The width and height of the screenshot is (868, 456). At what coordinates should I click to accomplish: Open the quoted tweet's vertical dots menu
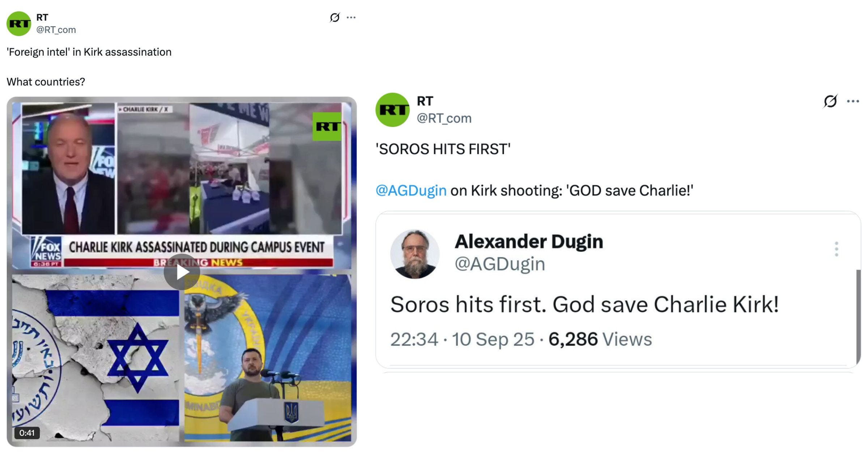pyautogui.click(x=836, y=249)
